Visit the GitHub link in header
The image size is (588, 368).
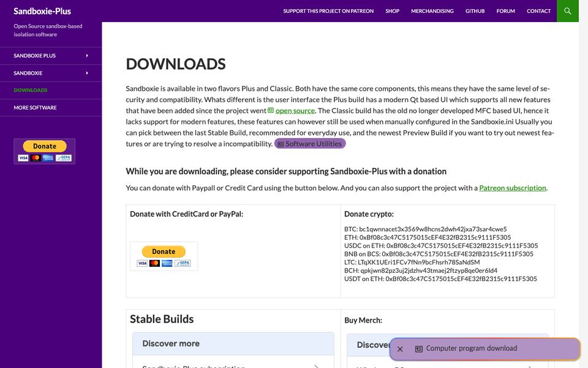475,11
